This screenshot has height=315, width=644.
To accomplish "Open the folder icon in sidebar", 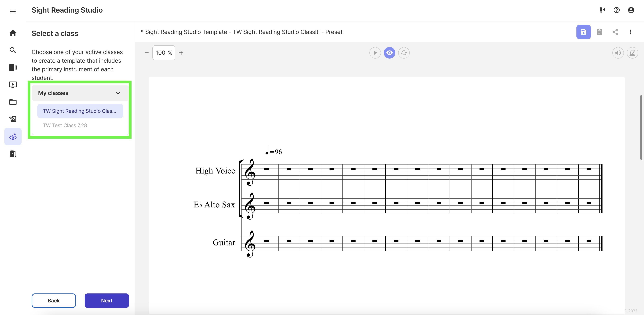I will point(13,102).
